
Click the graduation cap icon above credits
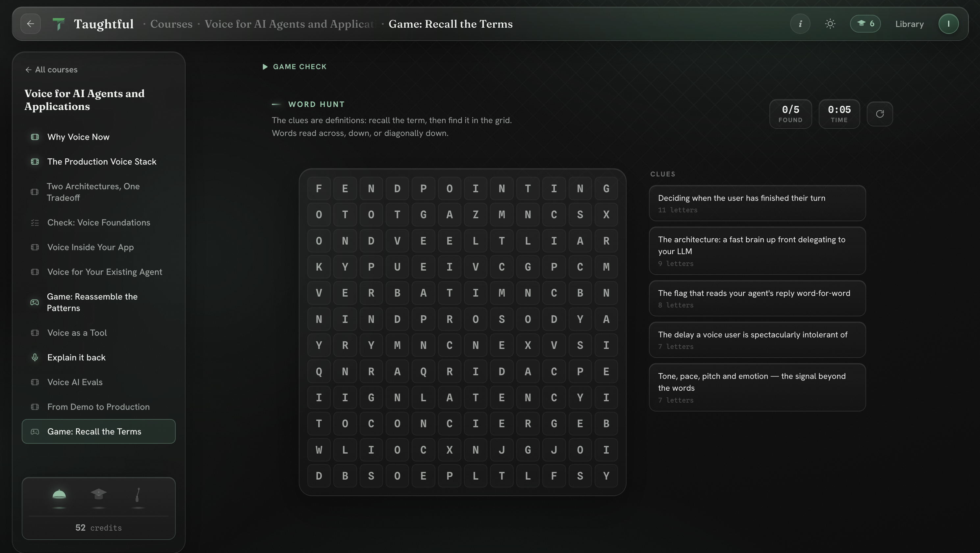pos(98,494)
